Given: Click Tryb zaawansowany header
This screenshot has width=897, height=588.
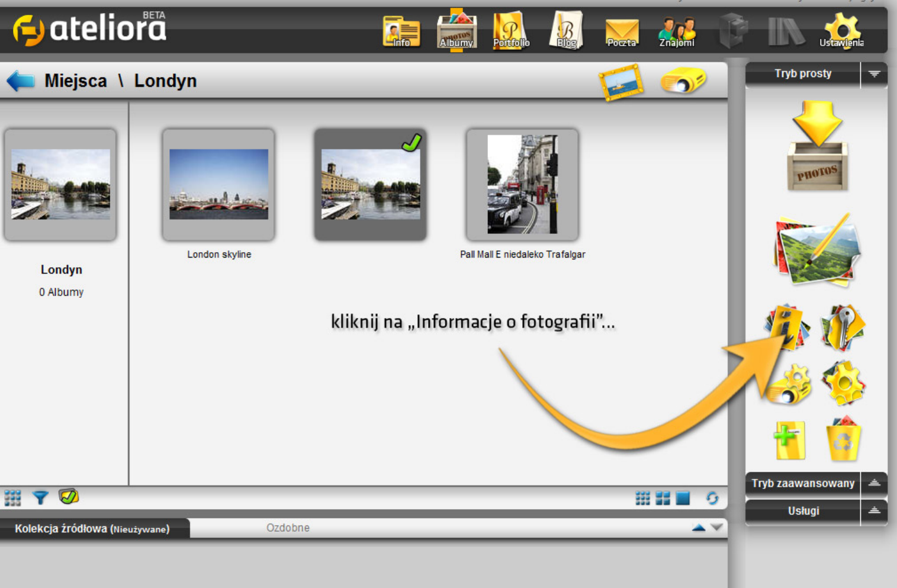Looking at the screenshot, I should pos(803,483).
